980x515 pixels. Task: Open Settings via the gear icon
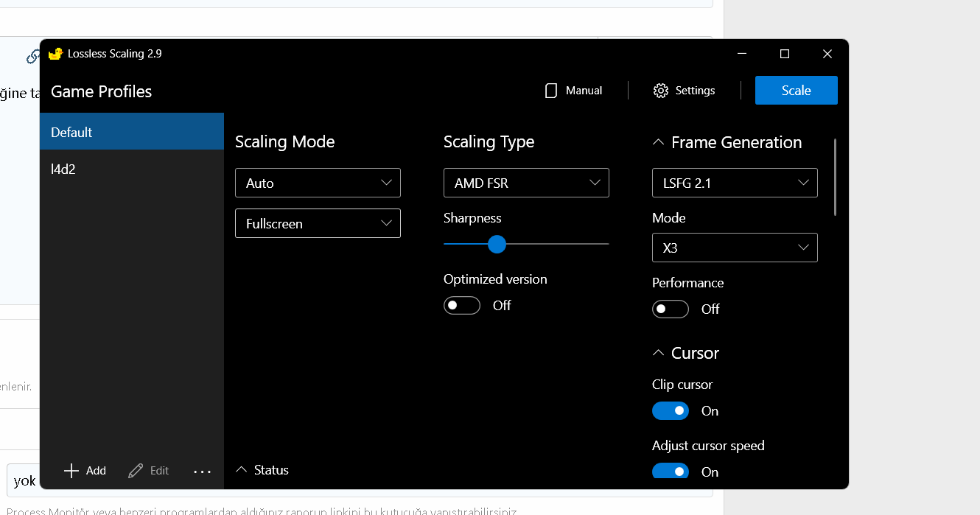661,91
